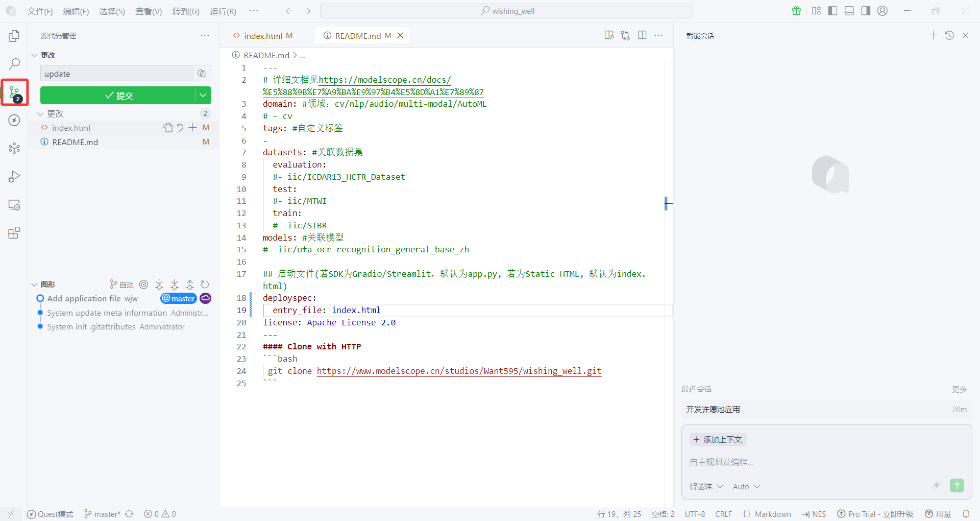The width and height of the screenshot is (980, 521).
Task: Split the editor to the right
Action: pyautogui.click(x=642, y=35)
